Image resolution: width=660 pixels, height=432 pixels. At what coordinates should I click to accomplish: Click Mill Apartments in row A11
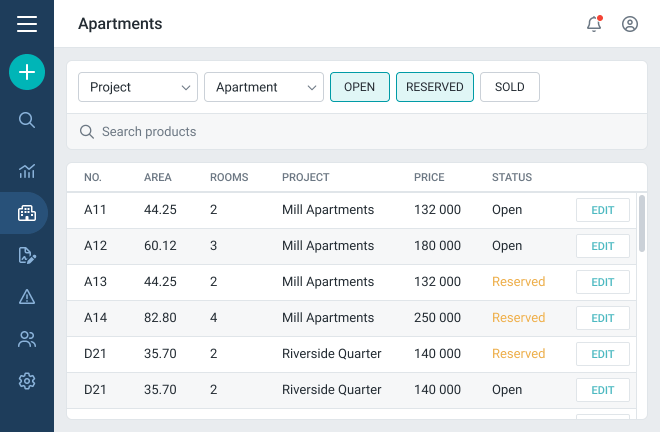(x=328, y=210)
